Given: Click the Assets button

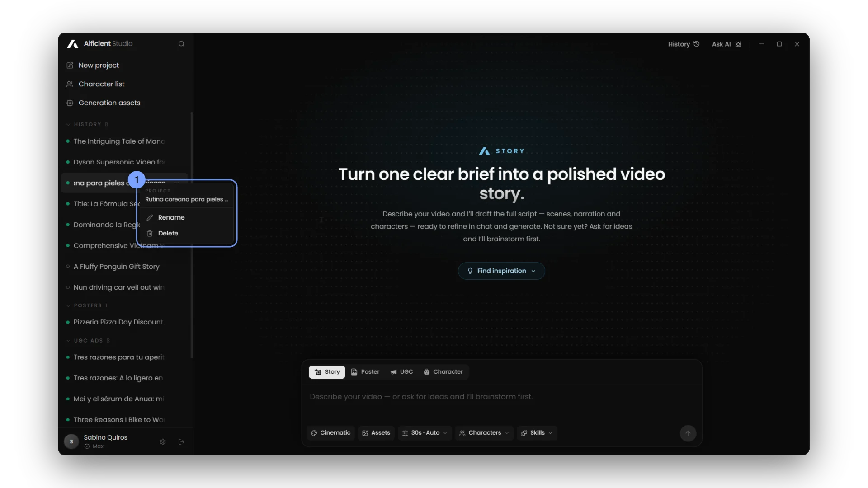Looking at the screenshot, I should (376, 433).
